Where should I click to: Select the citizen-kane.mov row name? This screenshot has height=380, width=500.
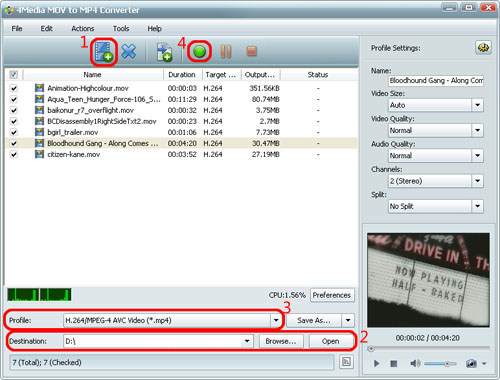(74, 154)
